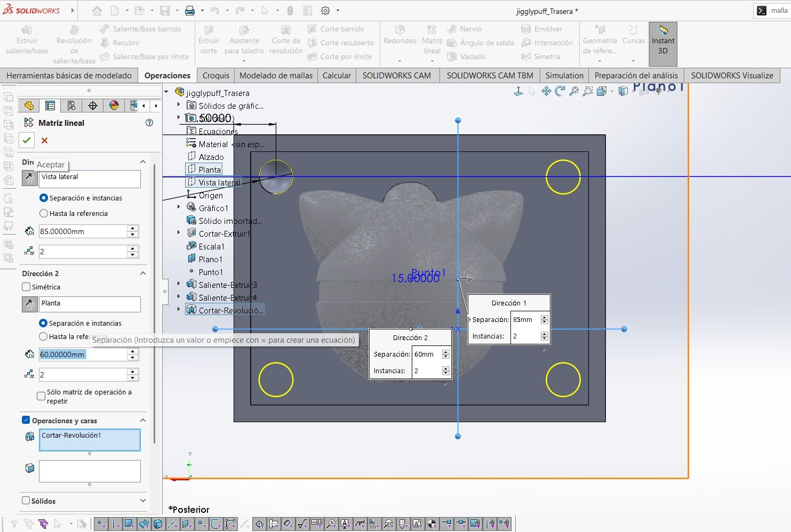791x532 pixels.
Task: Reverse Direction 1 arrow button
Action: [29, 178]
